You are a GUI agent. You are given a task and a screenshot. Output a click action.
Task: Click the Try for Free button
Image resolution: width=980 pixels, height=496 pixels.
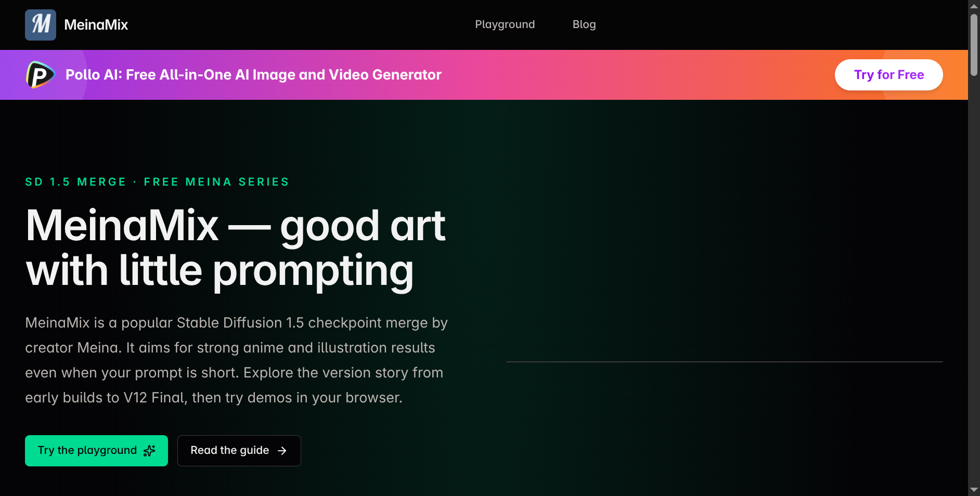(888, 75)
